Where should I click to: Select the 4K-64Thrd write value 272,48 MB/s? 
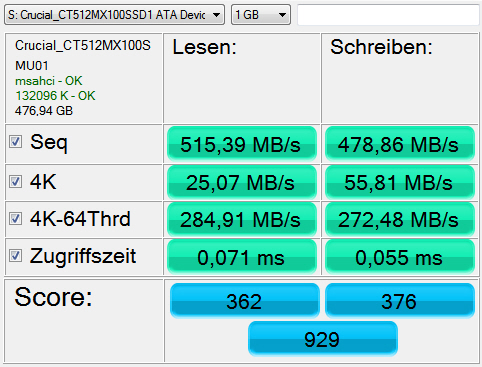tap(400, 219)
